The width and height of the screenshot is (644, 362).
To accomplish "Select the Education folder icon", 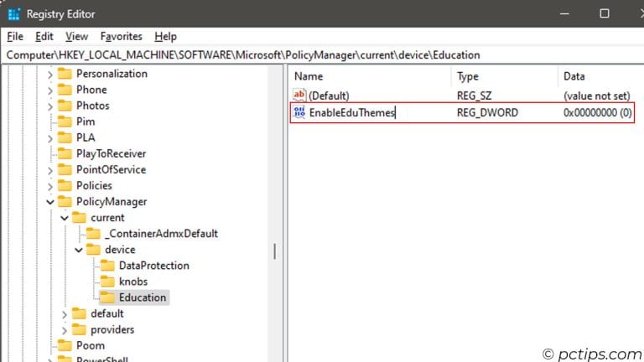I will (106, 297).
